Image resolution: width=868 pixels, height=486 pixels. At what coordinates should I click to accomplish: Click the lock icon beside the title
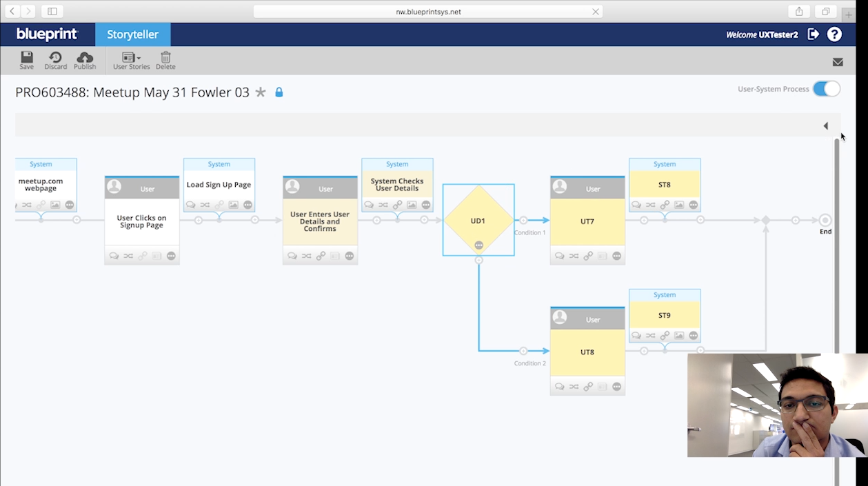tap(279, 92)
